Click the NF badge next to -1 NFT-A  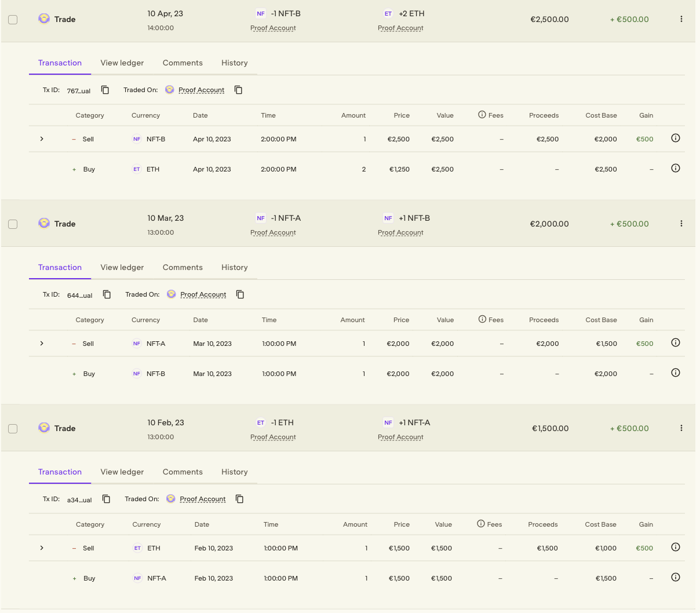[261, 218]
